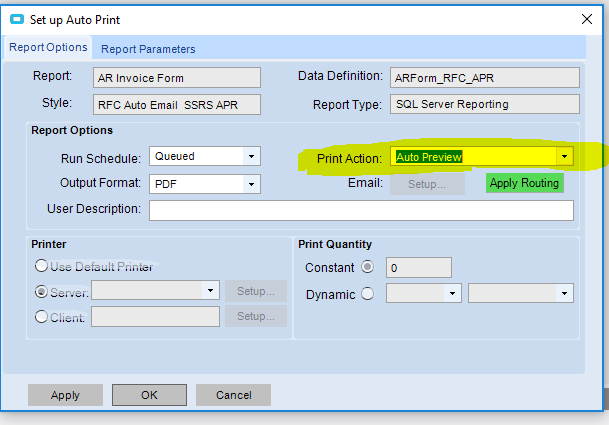The height and width of the screenshot is (425, 609).
Task: Select the Client printer radio button
Action: click(41, 317)
